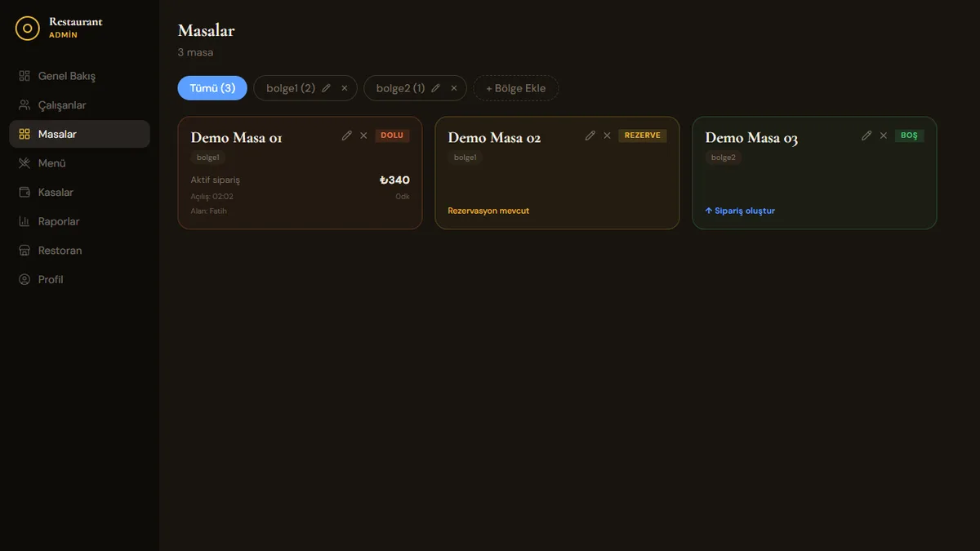The height and width of the screenshot is (551, 980).
Task: Open the Demo Masa 02 card title
Action: (494, 138)
